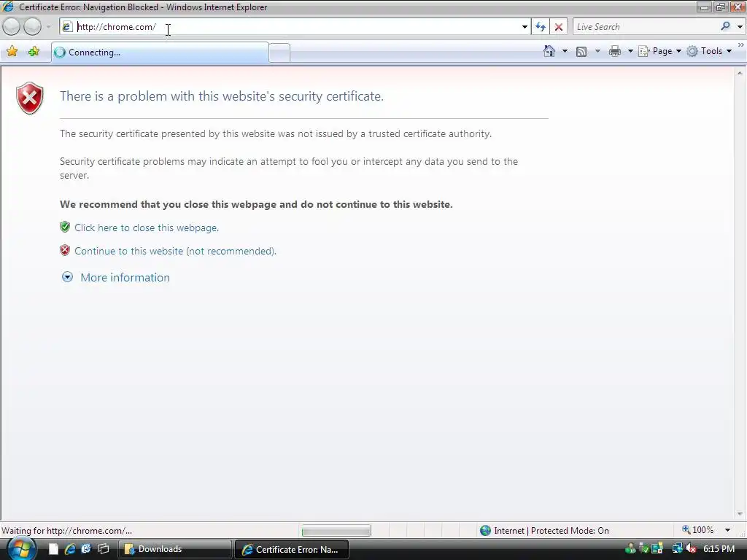Screen dimensions: 747x560
Task: Click the green checkmark tray icon
Action: coord(644,549)
